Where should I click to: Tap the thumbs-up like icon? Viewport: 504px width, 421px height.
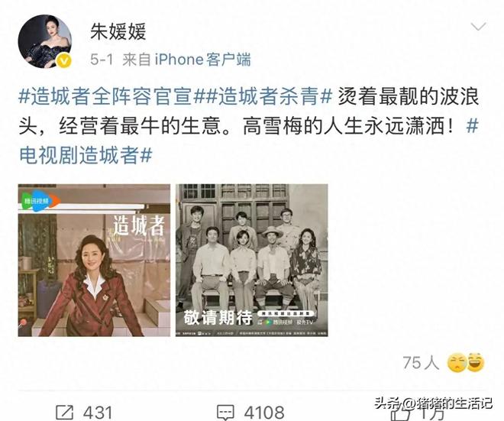(400, 414)
